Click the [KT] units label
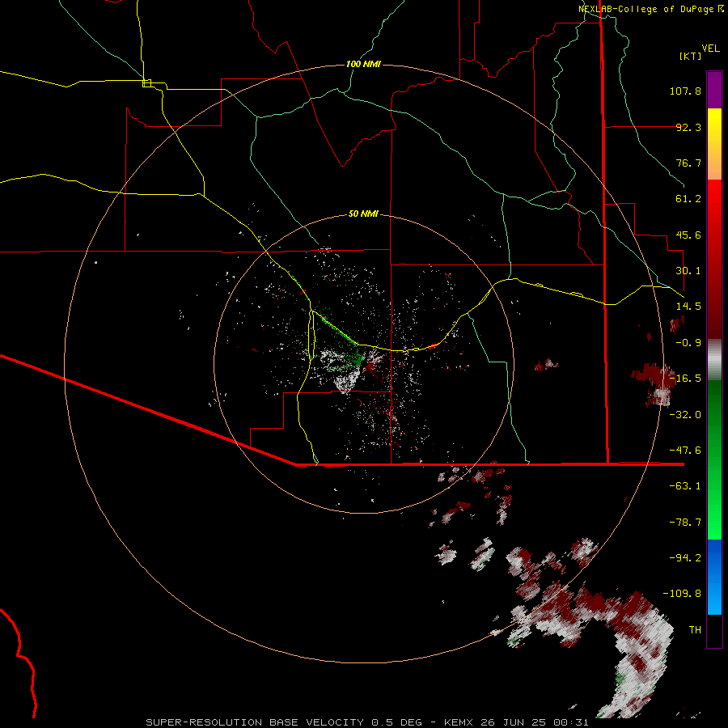The image size is (728, 728). tap(691, 56)
